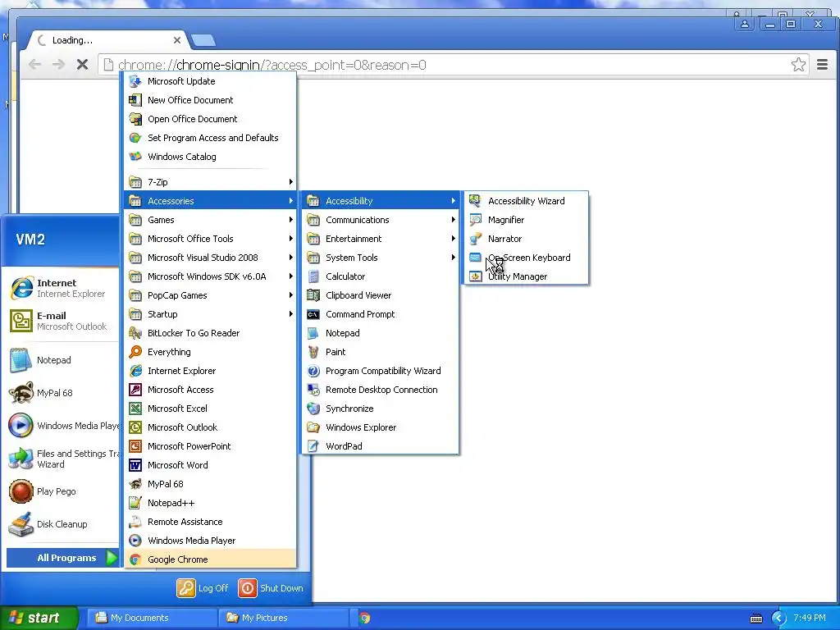840x630 pixels.
Task: Click the Paint icon in Accessories
Action: 313,352
